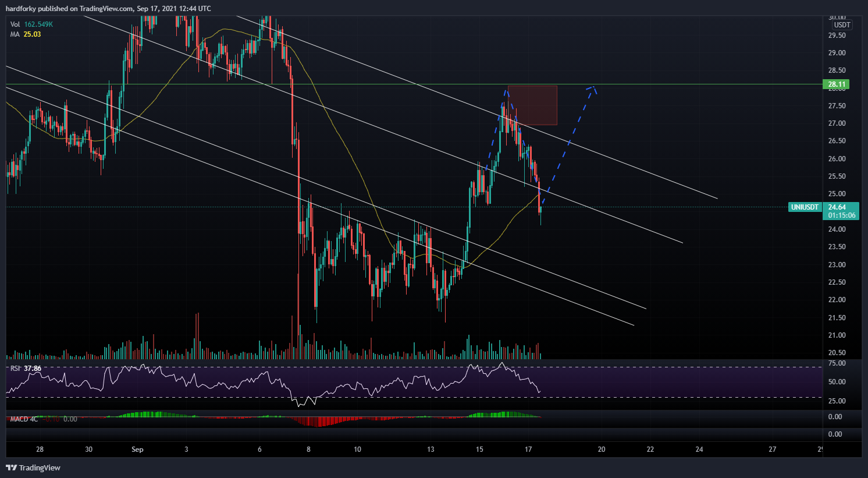Click the 26.50 price scale label

coord(837,141)
